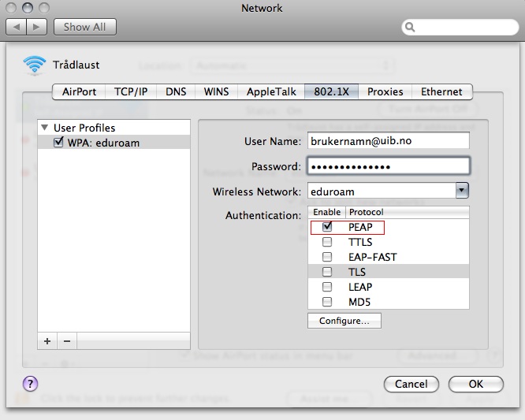Screen dimensions: 525x420
Task: Click the Wi-Fi Trådlaust icon
Action: click(35, 65)
